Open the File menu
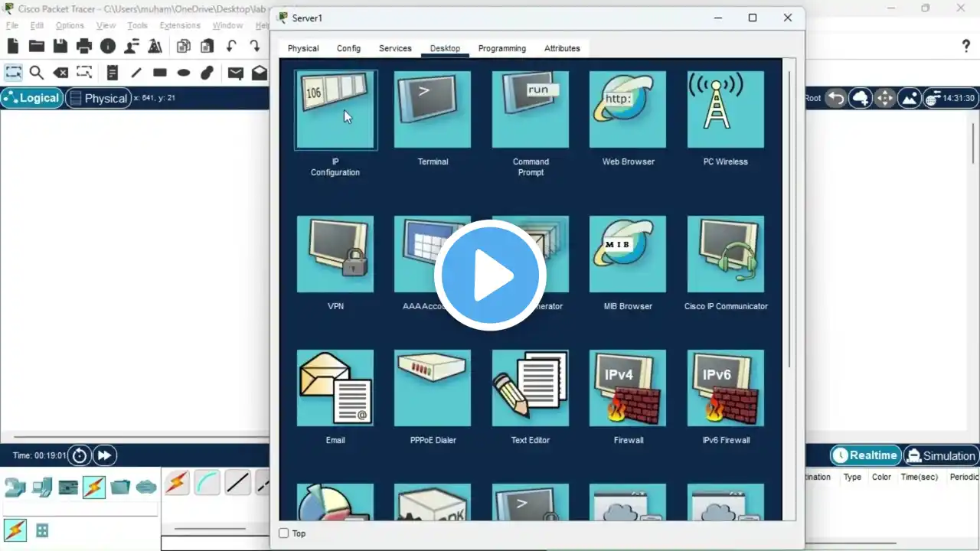 (12, 25)
